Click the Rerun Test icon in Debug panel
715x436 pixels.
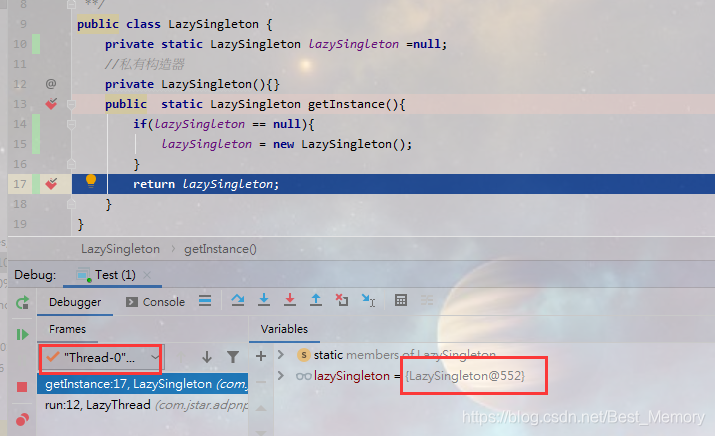click(x=22, y=302)
